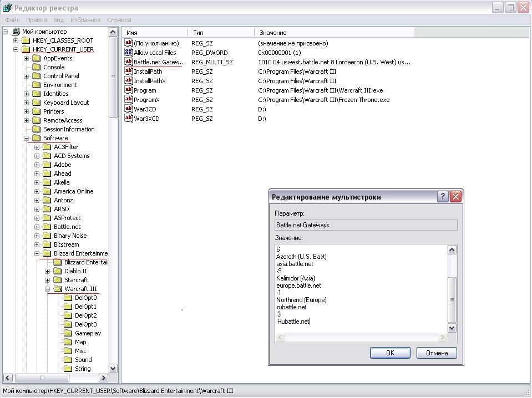The height and width of the screenshot is (398, 532).
Task: Click the HKEY_CURRENT_USER folder icon
Action: coord(26,49)
